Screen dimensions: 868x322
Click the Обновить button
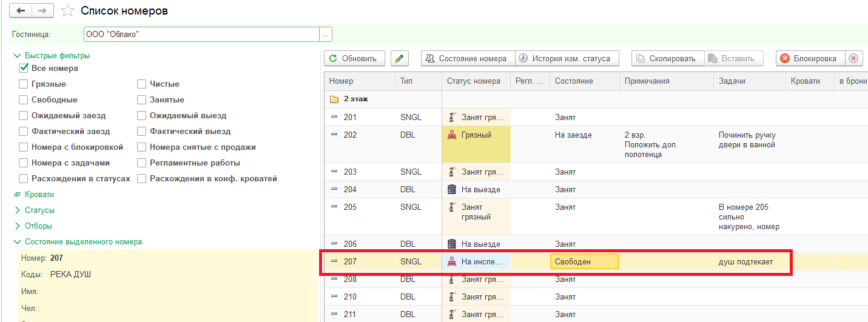pyautogui.click(x=354, y=58)
